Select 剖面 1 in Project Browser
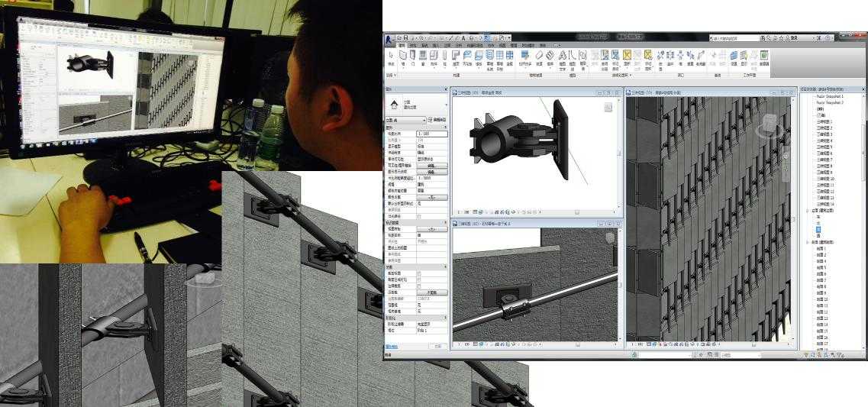 pos(821,249)
